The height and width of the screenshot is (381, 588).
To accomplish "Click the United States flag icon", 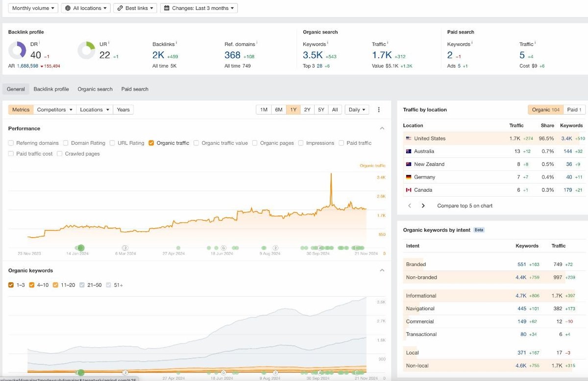I will pos(409,139).
